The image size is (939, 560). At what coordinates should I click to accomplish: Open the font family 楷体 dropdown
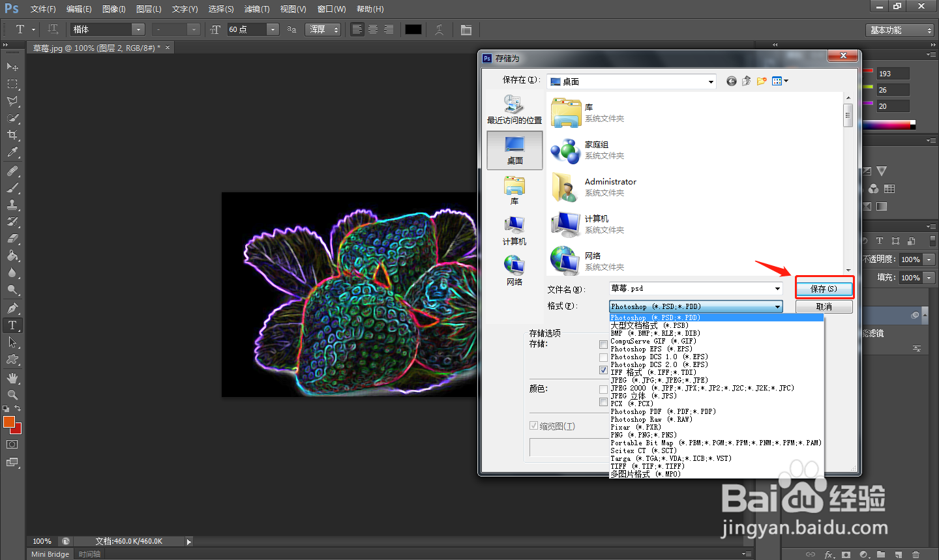coord(138,29)
